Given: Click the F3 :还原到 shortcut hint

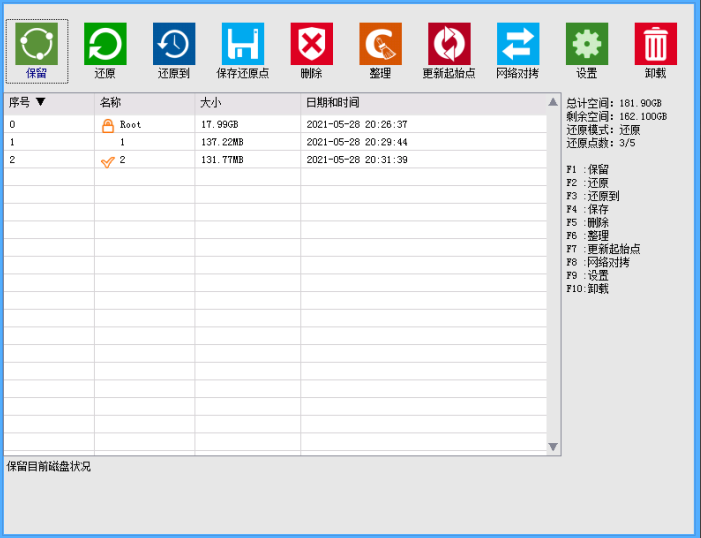Looking at the screenshot, I should coord(593,196).
